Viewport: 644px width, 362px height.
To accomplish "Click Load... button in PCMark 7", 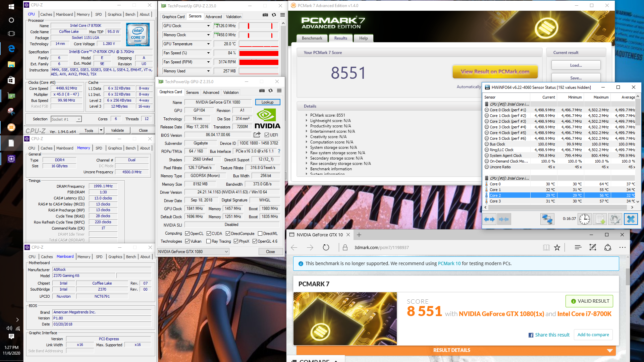I will (x=576, y=65).
